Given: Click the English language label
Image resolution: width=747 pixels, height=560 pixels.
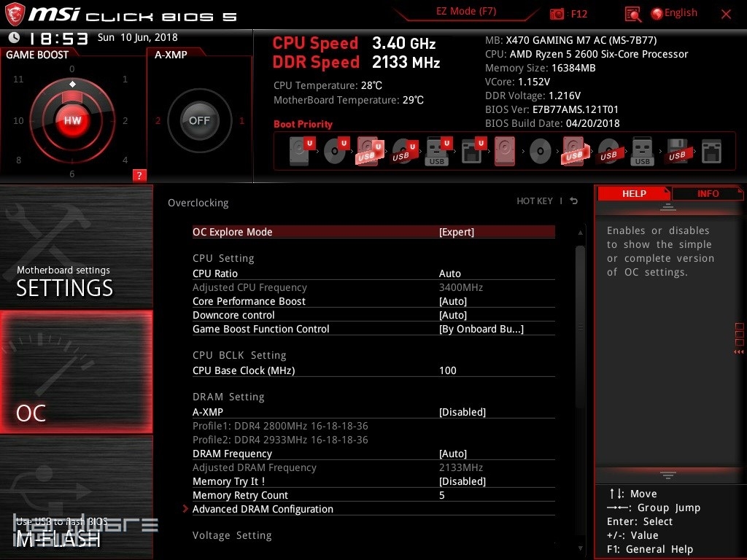Looking at the screenshot, I should [x=681, y=13].
